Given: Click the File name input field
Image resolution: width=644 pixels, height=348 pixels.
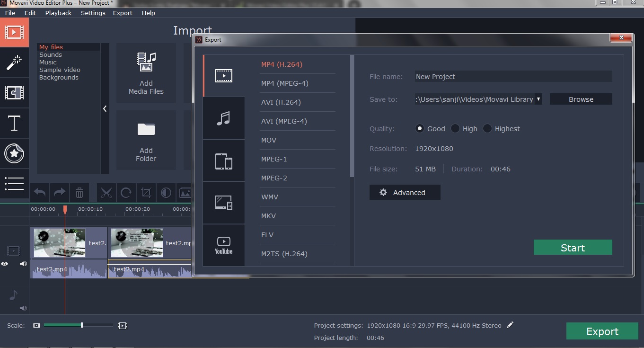Looking at the screenshot, I should point(513,76).
